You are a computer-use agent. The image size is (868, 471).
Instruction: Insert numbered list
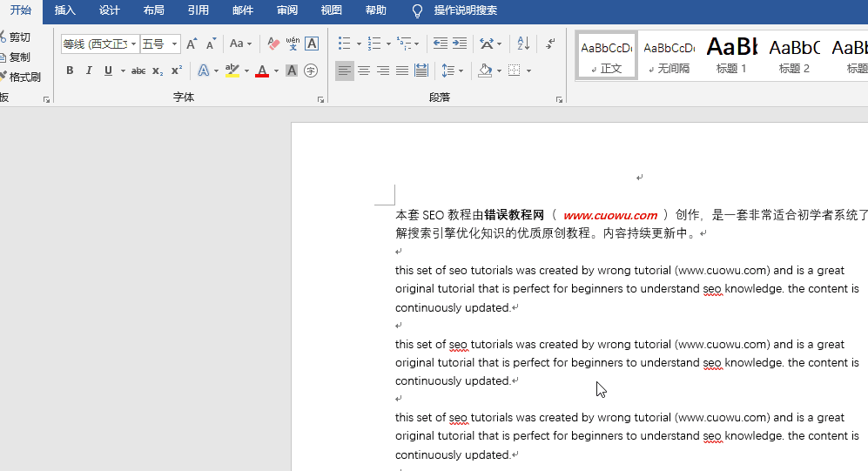tap(374, 44)
